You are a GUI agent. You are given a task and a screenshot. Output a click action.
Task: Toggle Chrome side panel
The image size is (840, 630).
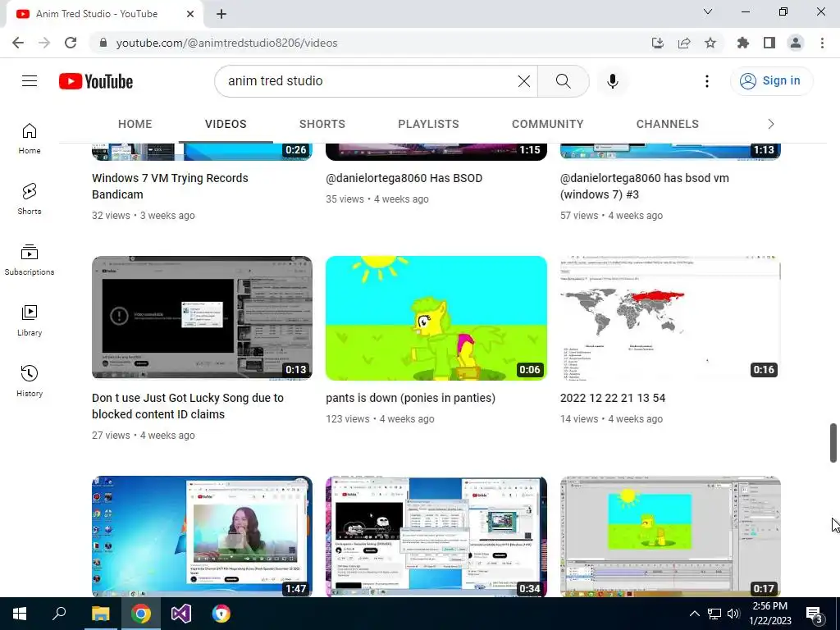(769, 43)
